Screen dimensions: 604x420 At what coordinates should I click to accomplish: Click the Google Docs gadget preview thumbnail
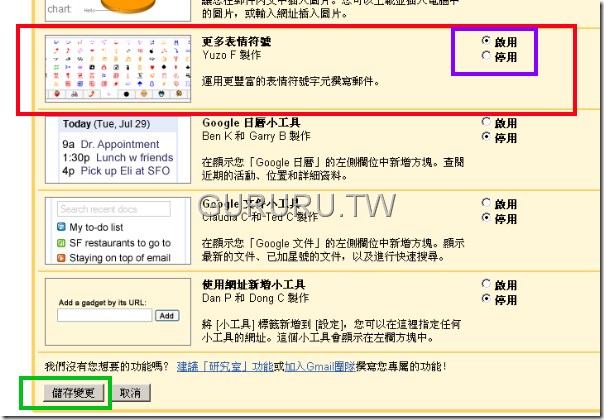(118, 231)
